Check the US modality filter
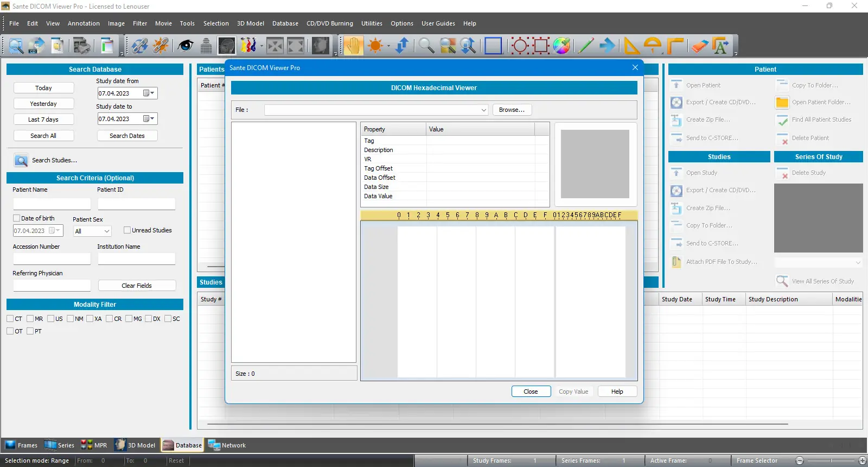Screen dimensions: 868x467 point(50,319)
